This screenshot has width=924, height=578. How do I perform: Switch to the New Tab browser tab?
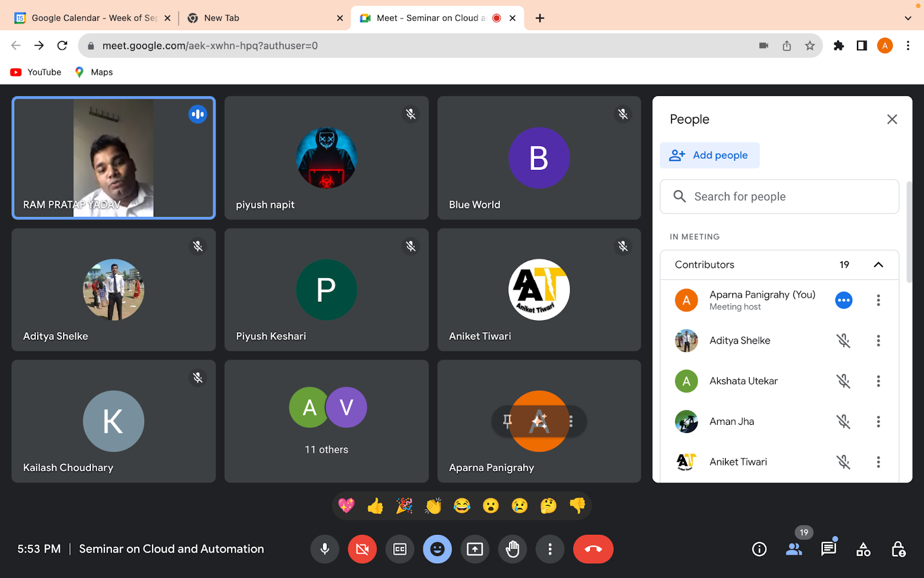click(260, 18)
